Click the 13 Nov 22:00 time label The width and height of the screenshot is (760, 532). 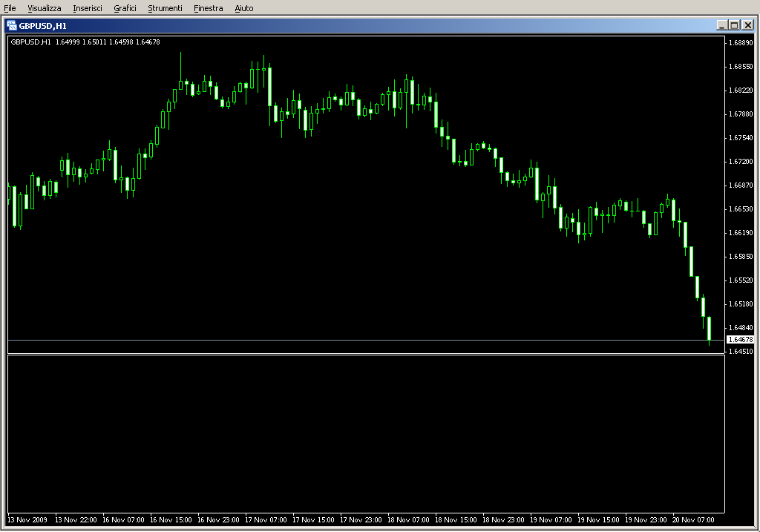coord(76,520)
